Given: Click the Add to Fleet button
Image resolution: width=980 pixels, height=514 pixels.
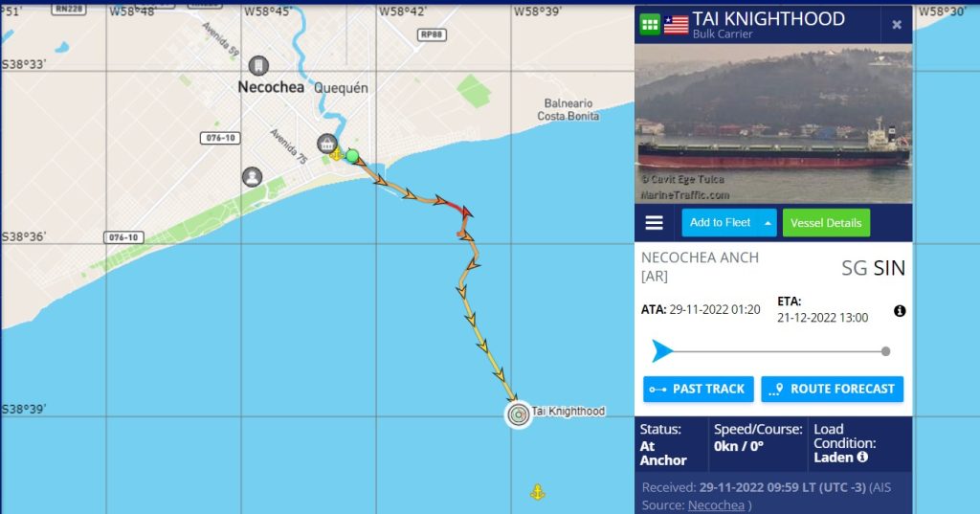Looking at the screenshot, I should 721,223.
